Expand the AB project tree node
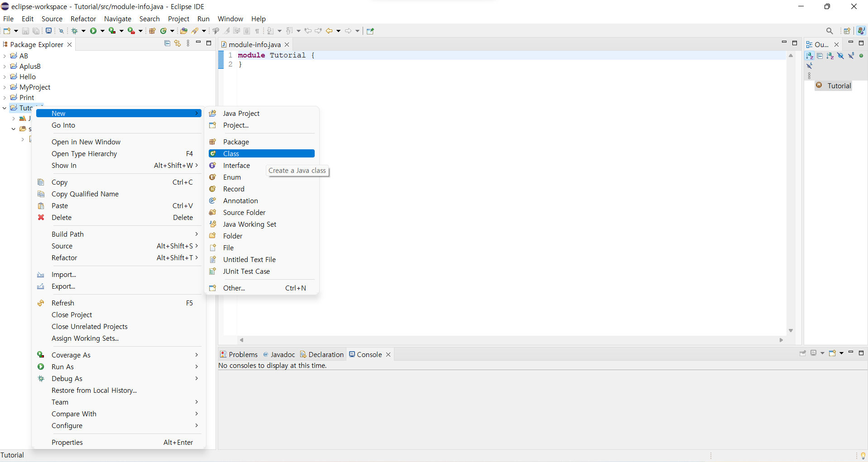This screenshot has height=462, width=868. coord(5,56)
